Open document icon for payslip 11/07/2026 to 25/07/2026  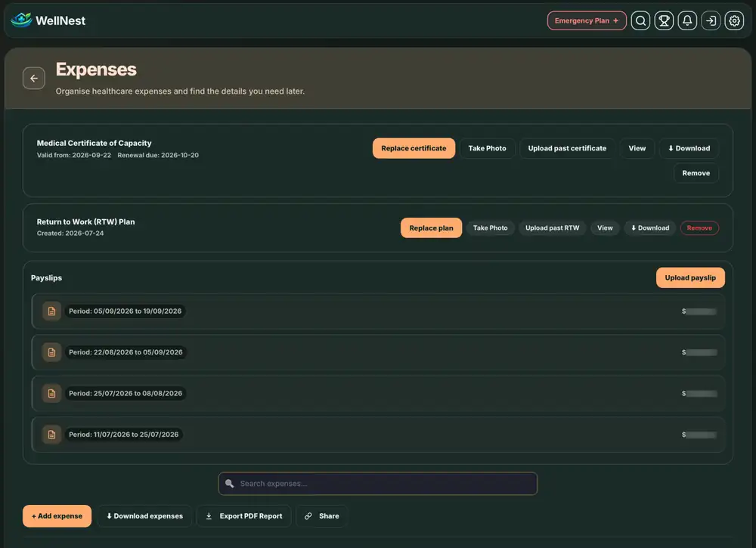point(51,435)
